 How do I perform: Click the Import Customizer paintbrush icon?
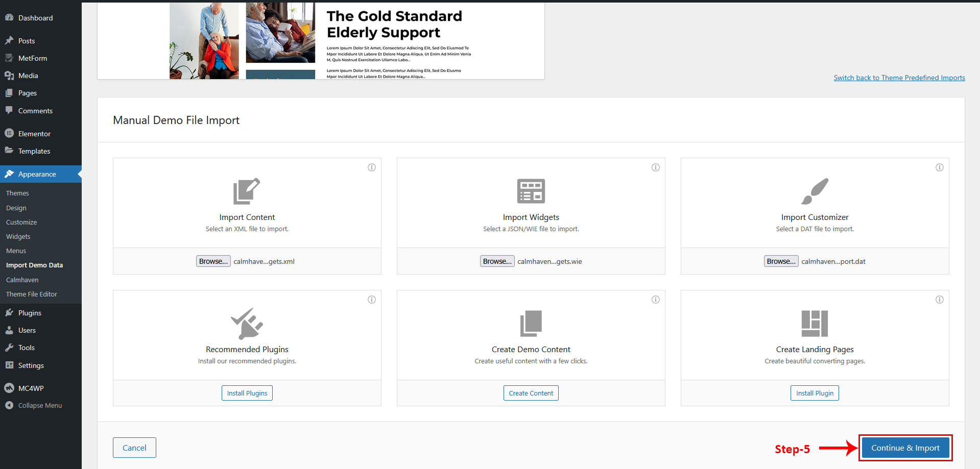pos(815,191)
